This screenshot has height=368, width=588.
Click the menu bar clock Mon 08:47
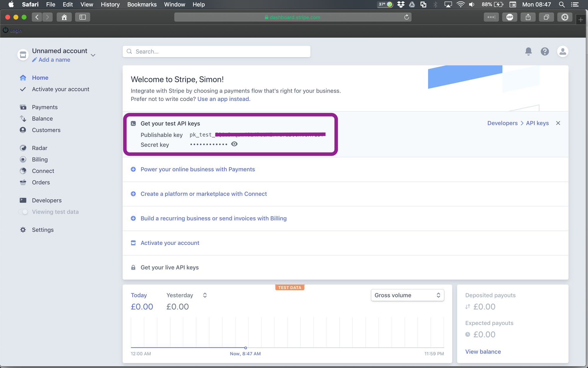pos(537,4)
